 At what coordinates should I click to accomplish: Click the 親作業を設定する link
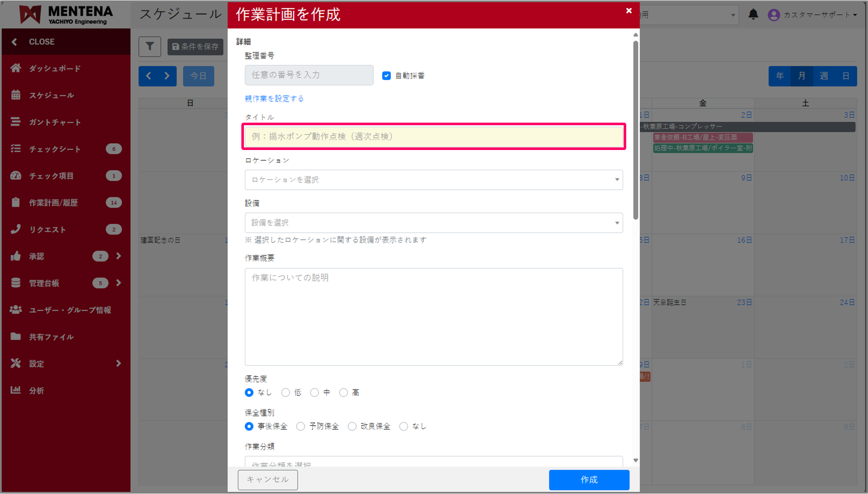point(274,98)
